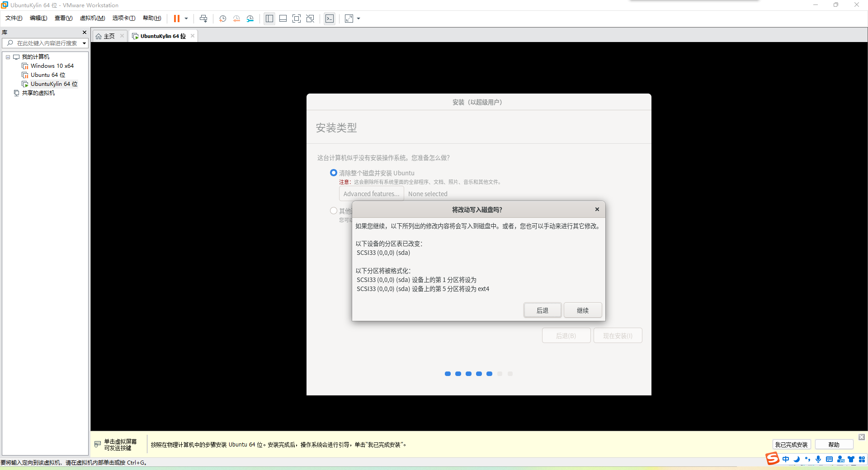
Task: Click the Sogou user account icon
Action: (840, 459)
